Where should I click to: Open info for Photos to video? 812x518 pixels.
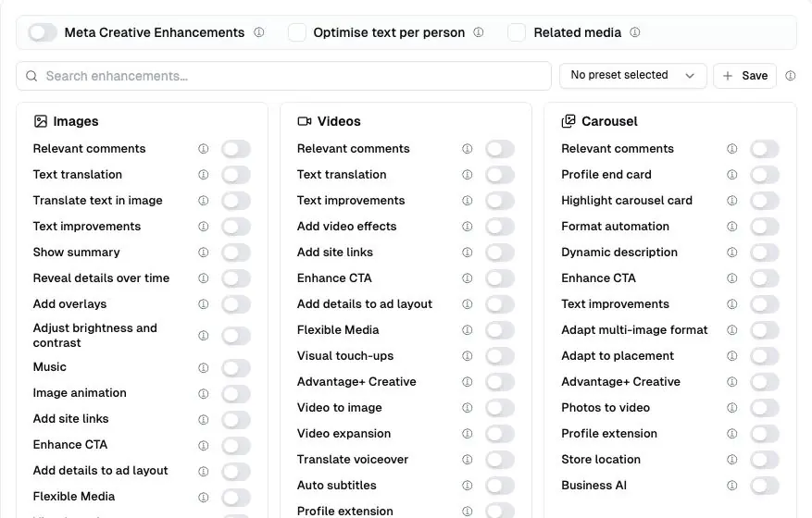click(731, 407)
